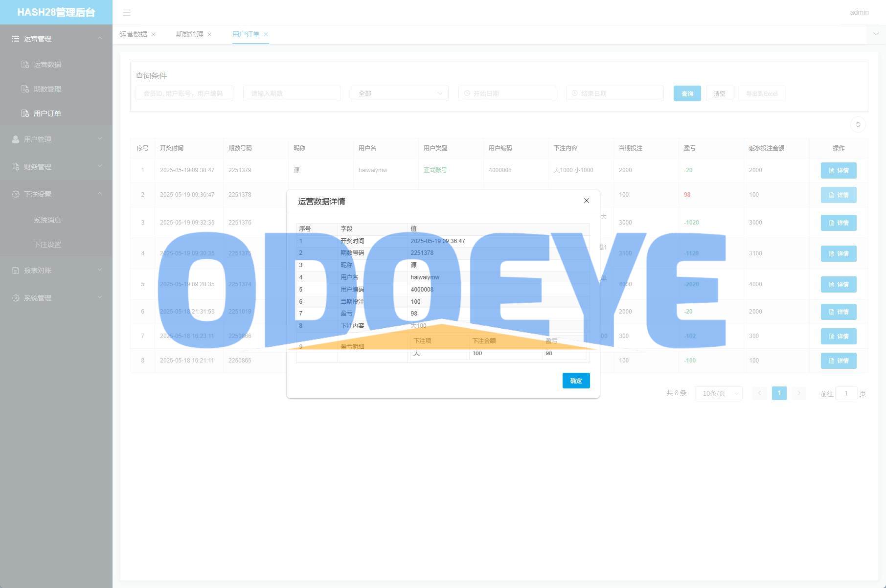Focus the 前往 page number input
The width and height of the screenshot is (886, 588).
[846, 393]
